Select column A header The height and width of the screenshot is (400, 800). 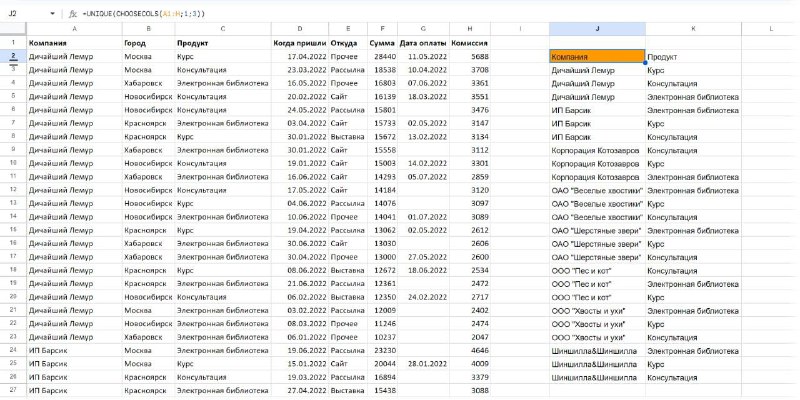[x=74, y=30]
